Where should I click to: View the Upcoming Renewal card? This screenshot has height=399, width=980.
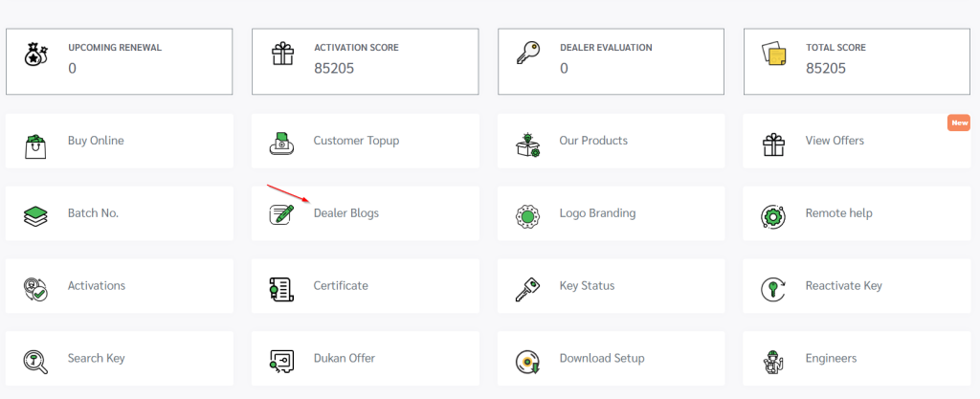119,61
